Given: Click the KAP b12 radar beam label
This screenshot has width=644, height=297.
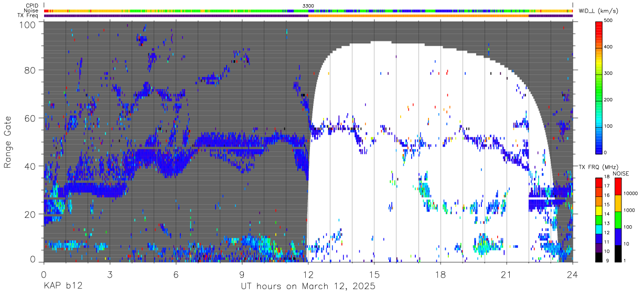Looking at the screenshot, I should (63, 287).
